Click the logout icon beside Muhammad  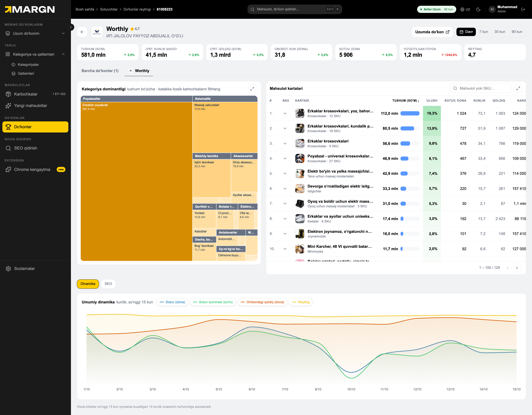[x=523, y=9]
